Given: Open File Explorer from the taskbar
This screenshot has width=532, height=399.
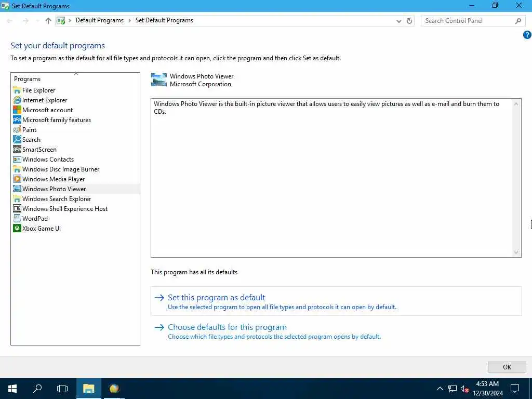Looking at the screenshot, I should pyautogui.click(x=88, y=389).
